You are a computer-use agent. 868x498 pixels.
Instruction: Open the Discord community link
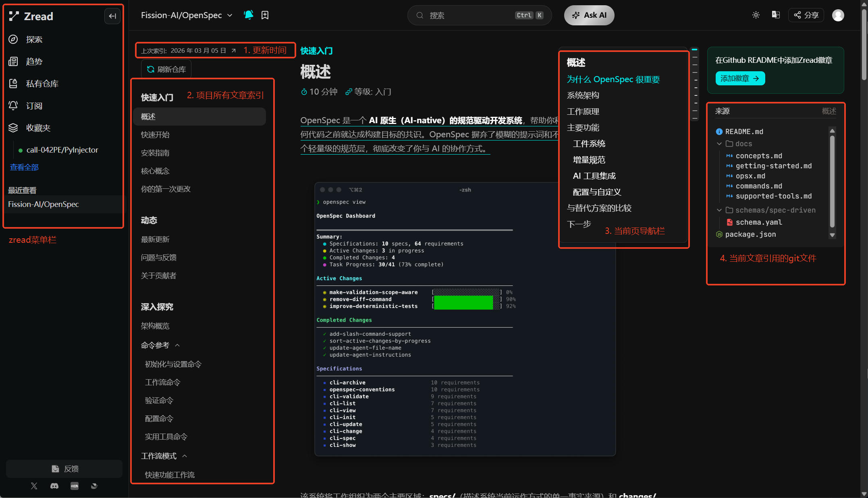[54, 486]
